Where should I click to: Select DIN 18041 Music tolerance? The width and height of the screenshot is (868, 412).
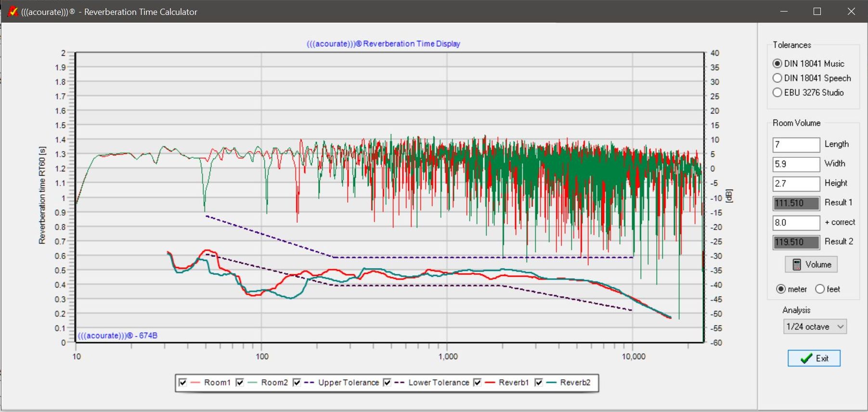[777, 64]
